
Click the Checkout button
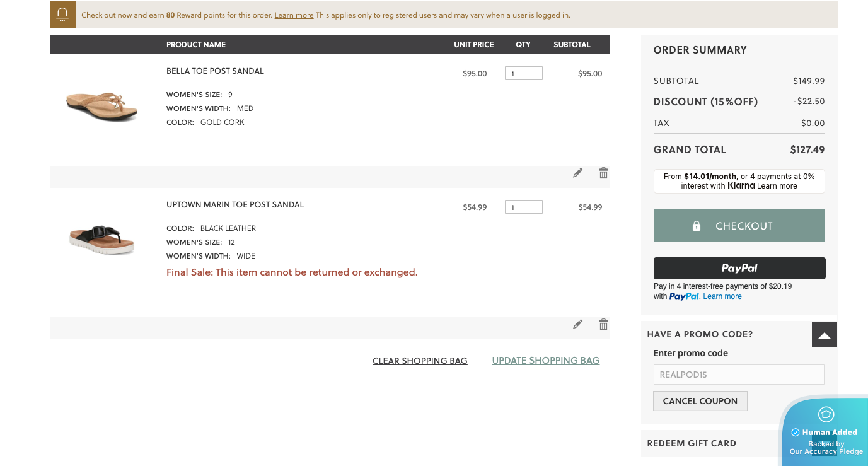(739, 226)
